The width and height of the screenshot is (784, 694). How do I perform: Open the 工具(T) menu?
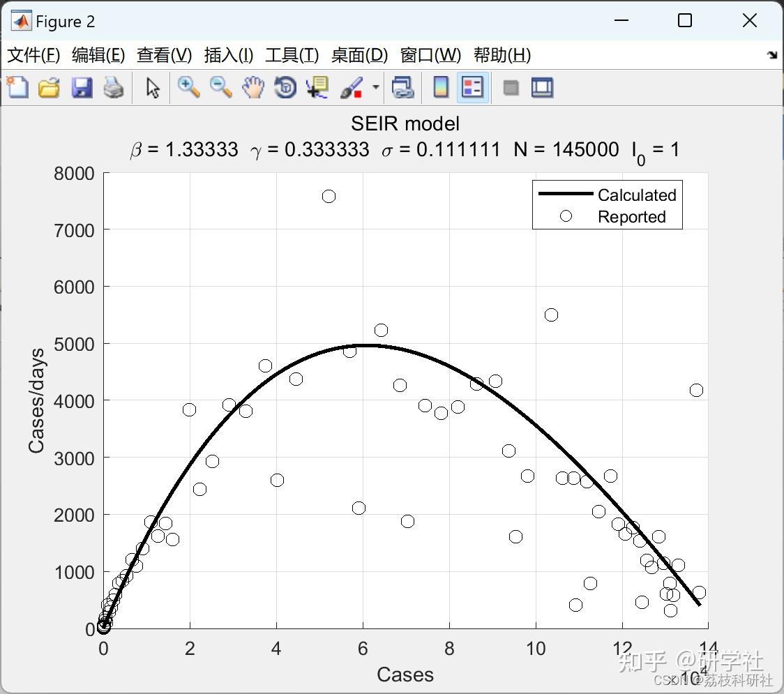pos(292,55)
